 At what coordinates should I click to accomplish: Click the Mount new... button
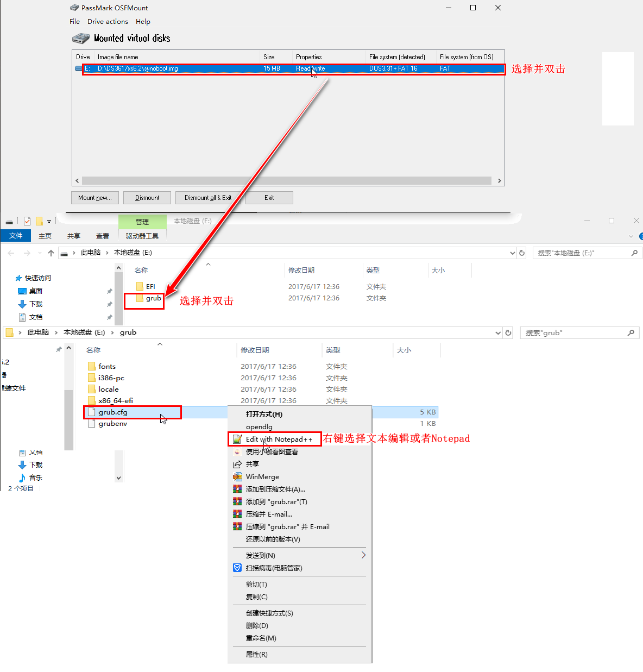coord(94,197)
